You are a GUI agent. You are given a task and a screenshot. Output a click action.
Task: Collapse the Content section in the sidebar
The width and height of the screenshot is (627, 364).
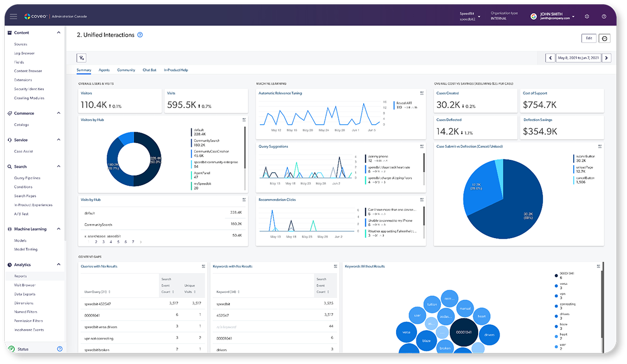[x=57, y=32]
